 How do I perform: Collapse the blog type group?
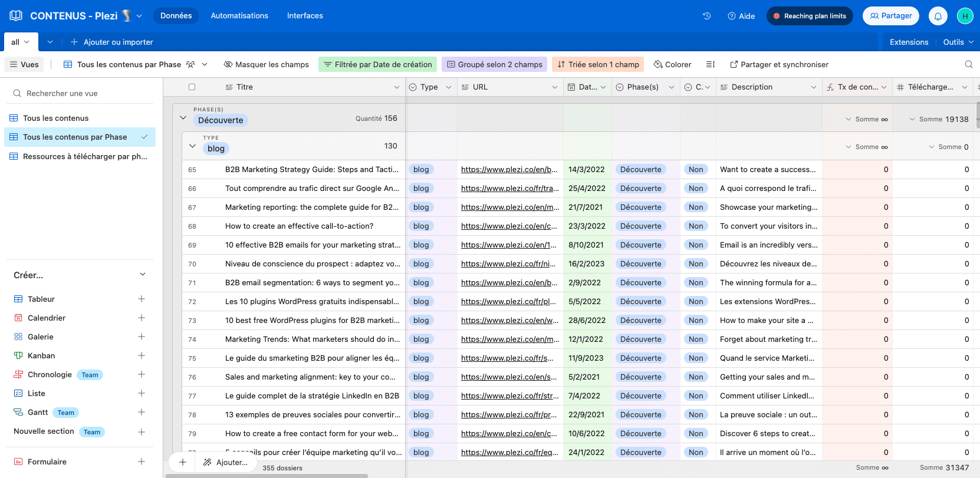[192, 146]
